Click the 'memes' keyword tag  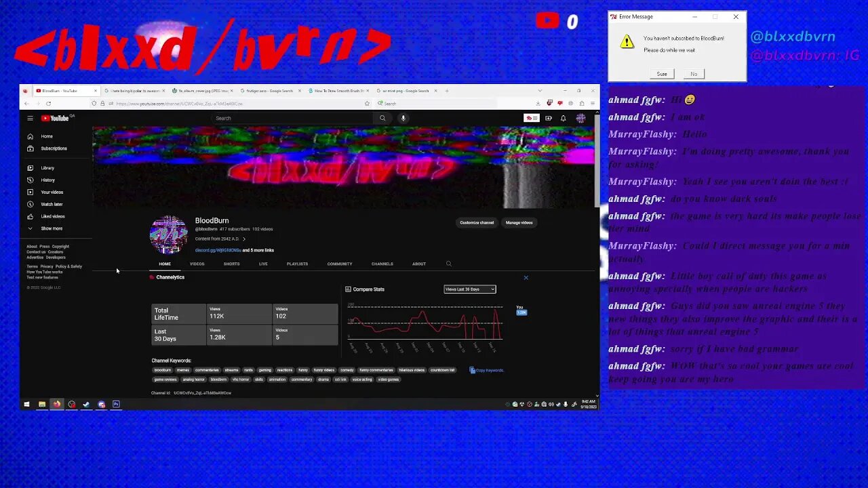pos(183,370)
